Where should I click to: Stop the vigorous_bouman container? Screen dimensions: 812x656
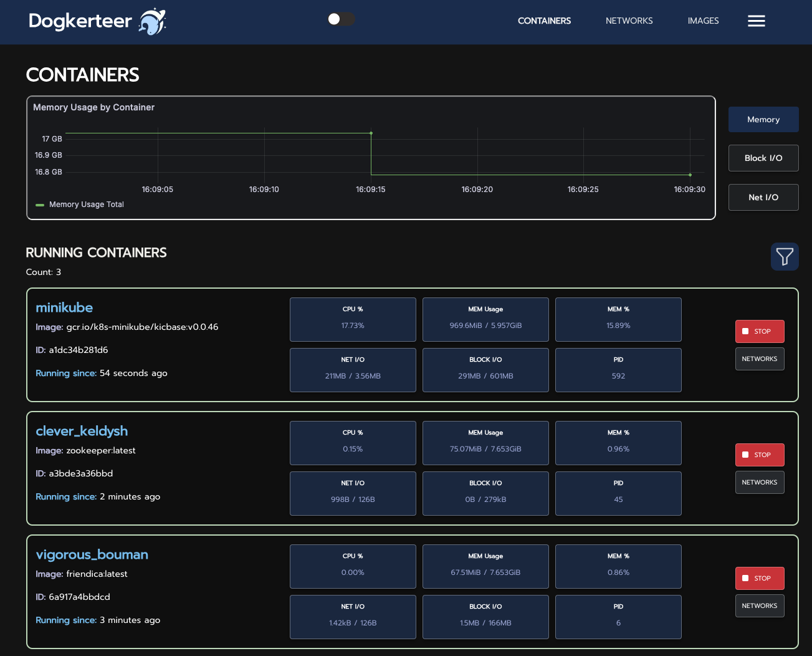point(760,578)
